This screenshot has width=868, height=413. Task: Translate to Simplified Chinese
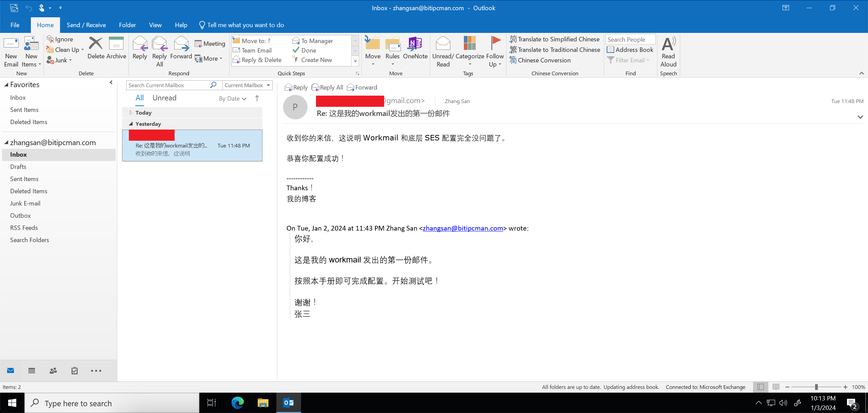554,39
